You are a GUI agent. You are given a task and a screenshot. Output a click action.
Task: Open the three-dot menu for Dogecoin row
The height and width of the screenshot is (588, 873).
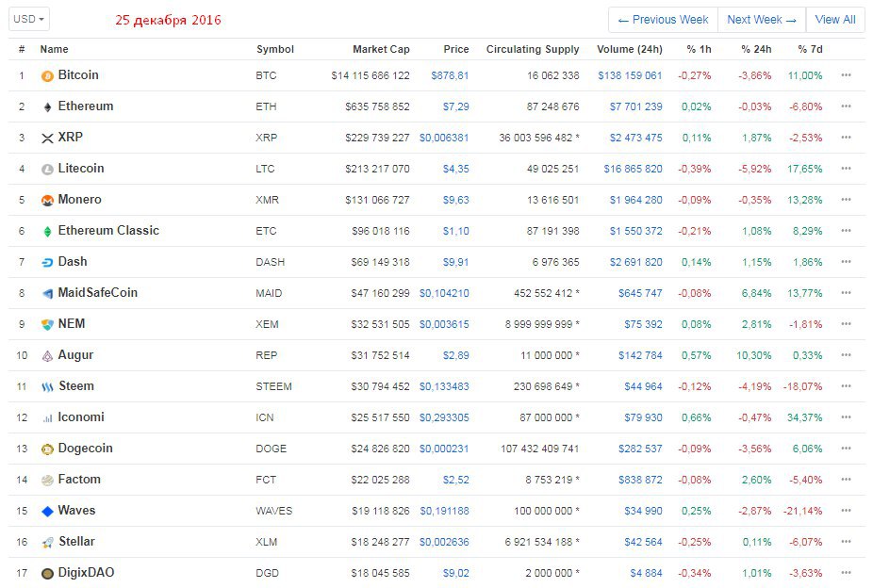[x=847, y=449]
